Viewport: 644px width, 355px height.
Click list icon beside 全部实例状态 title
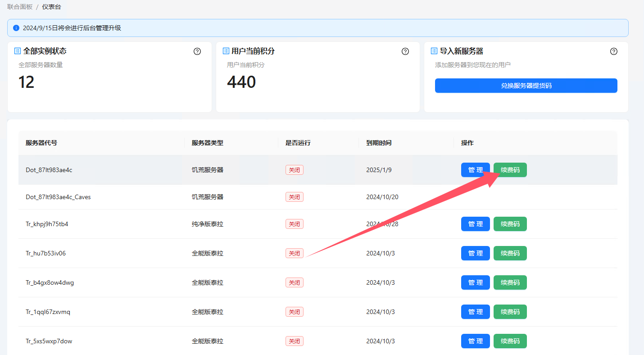pyautogui.click(x=18, y=51)
